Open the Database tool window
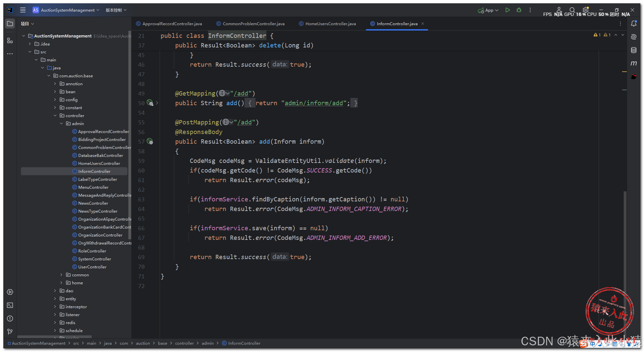 634,50
